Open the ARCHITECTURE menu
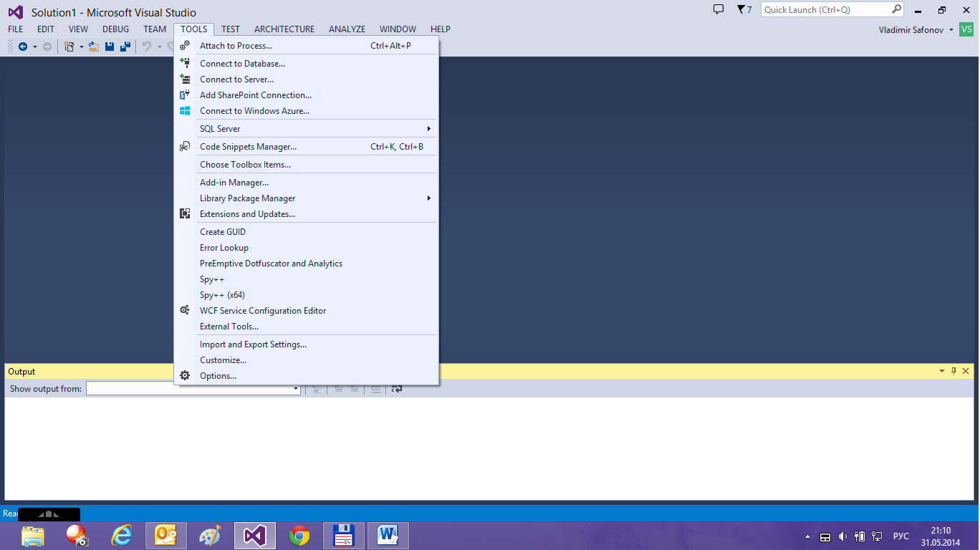Screen dimensions: 980x550 coord(284,29)
